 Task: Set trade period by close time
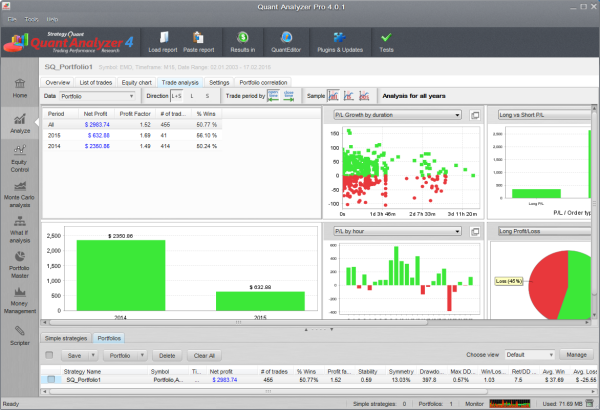coord(289,96)
